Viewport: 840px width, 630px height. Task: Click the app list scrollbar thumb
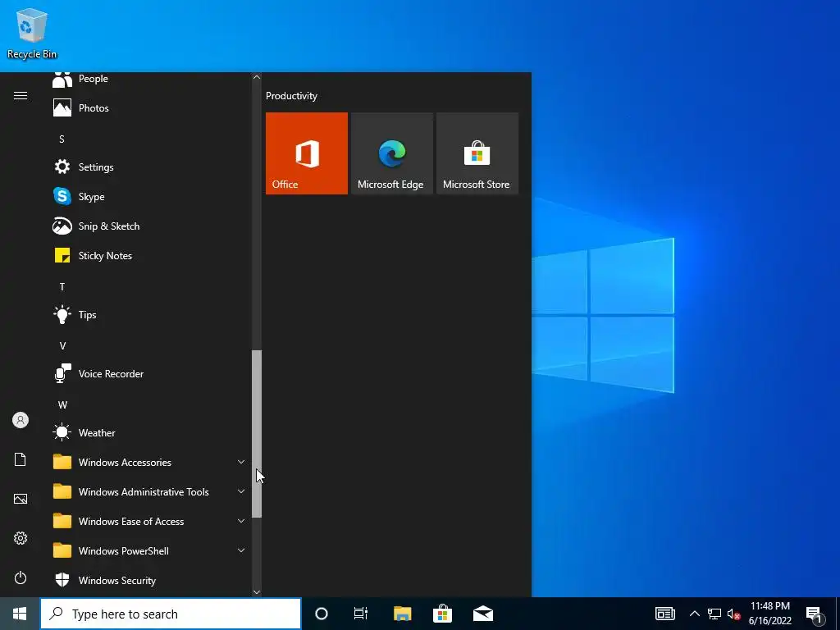click(x=257, y=434)
